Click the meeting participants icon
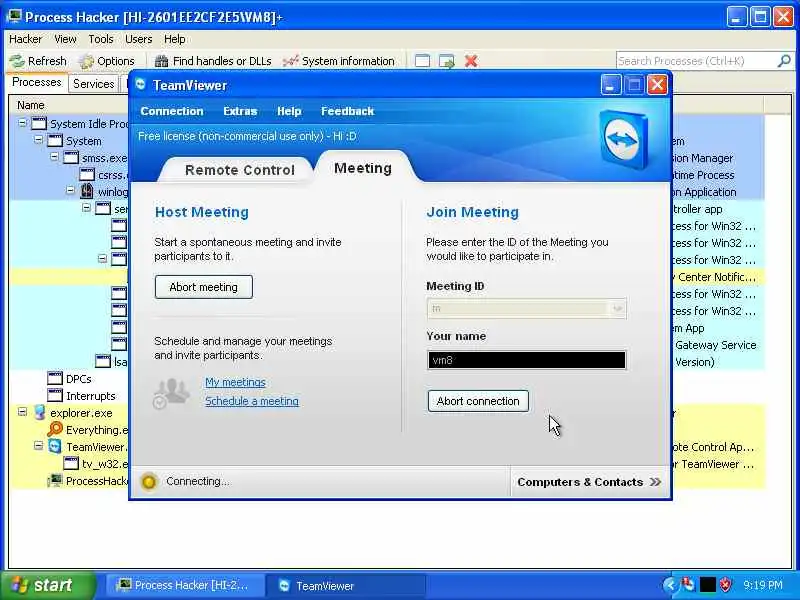This screenshot has height=600, width=800. [x=171, y=393]
